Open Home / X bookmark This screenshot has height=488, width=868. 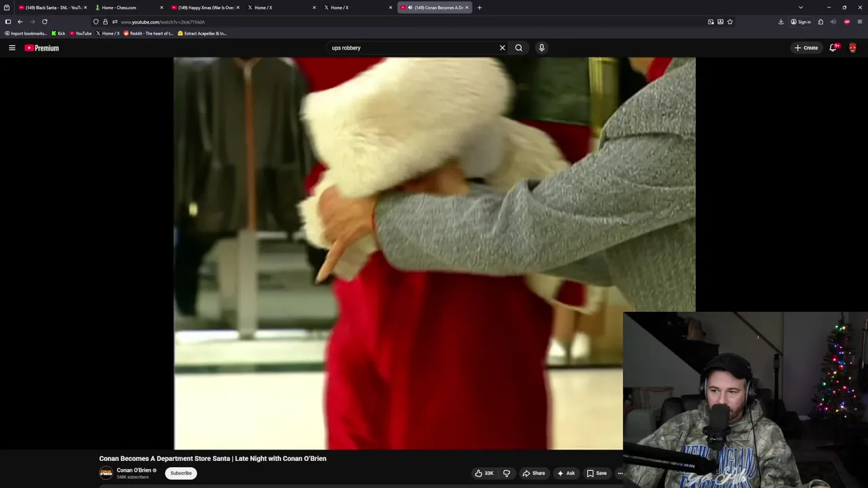point(108,33)
